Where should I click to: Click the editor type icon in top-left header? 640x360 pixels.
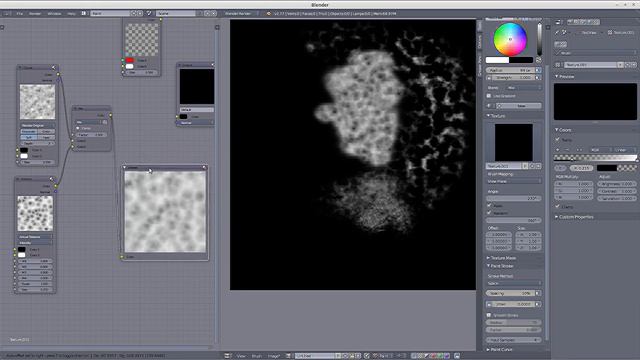[x=7, y=13]
